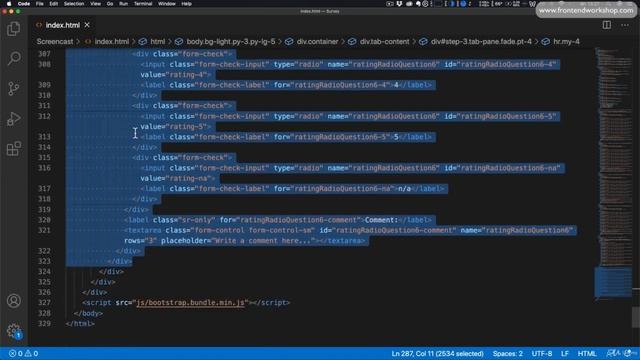Change language mode HTML in status bar
The height and width of the screenshot is (360, 640).
587,353
